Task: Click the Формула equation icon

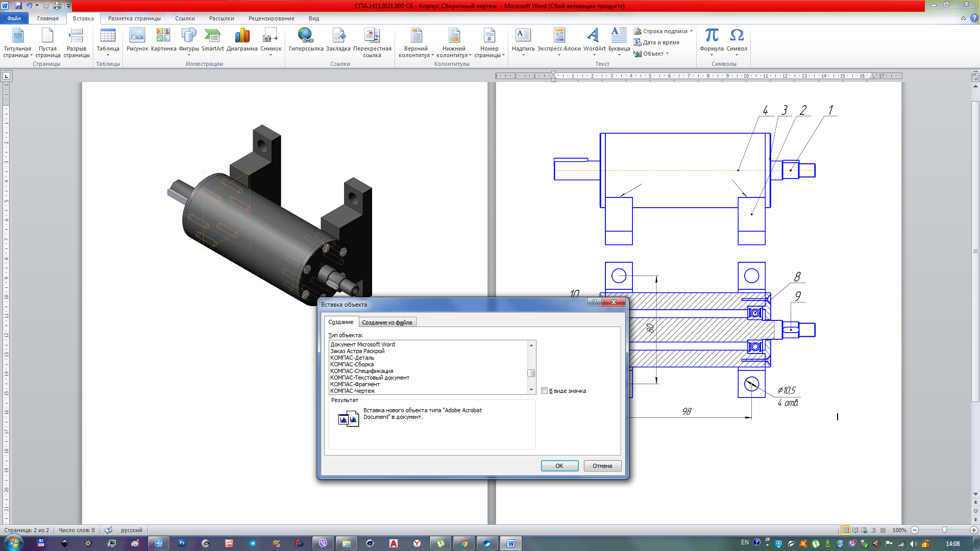Action: coord(712,36)
